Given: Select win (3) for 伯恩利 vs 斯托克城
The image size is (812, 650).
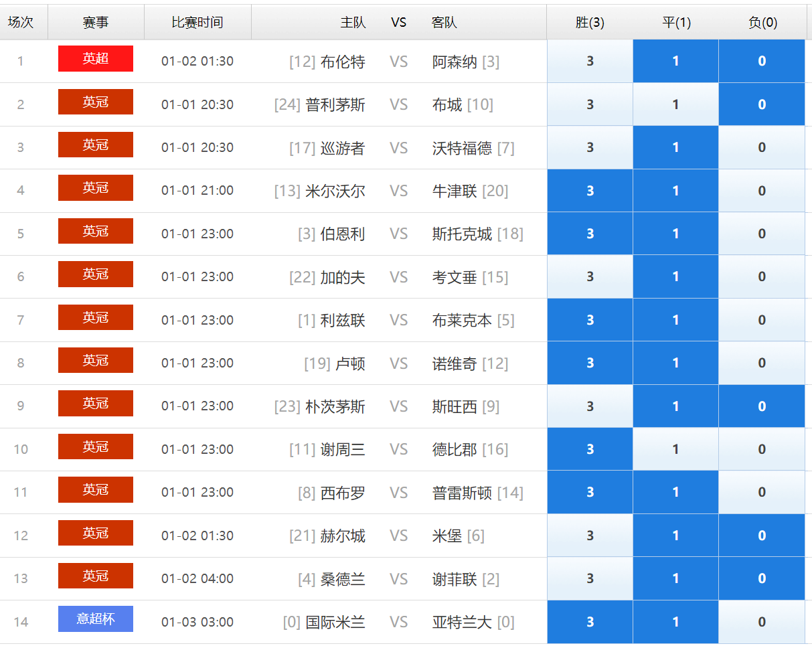Looking at the screenshot, I should point(590,234).
